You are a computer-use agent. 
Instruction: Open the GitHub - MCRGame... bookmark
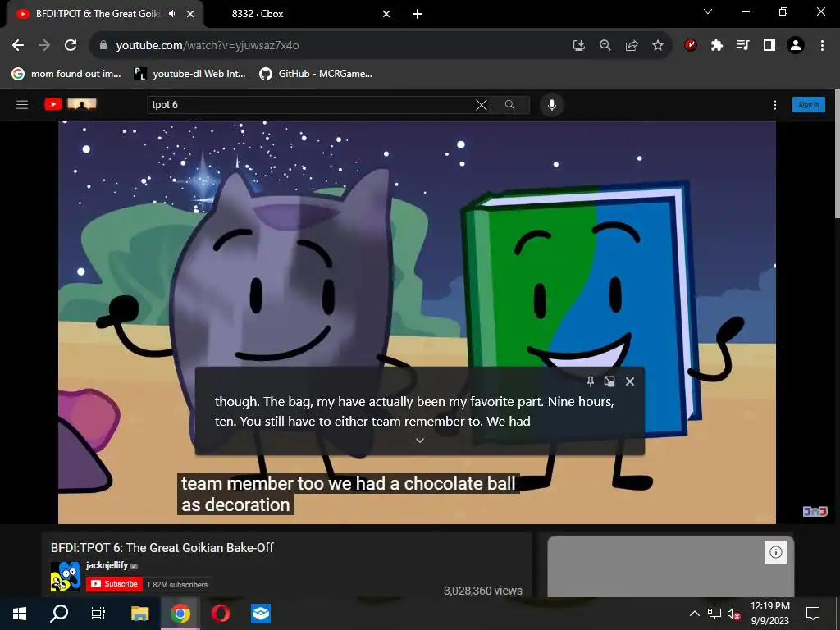click(x=316, y=74)
